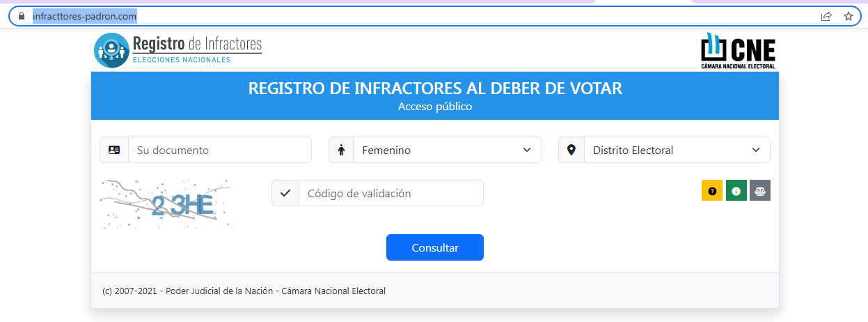The width and height of the screenshot is (868, 322).
Task: Click into the Código de validación field
Action: point(390,193)
